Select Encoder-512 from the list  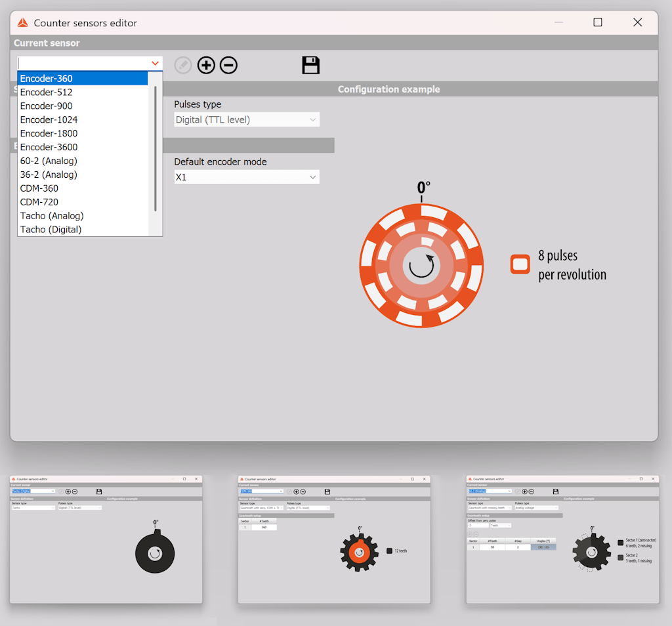coord(83,92)
